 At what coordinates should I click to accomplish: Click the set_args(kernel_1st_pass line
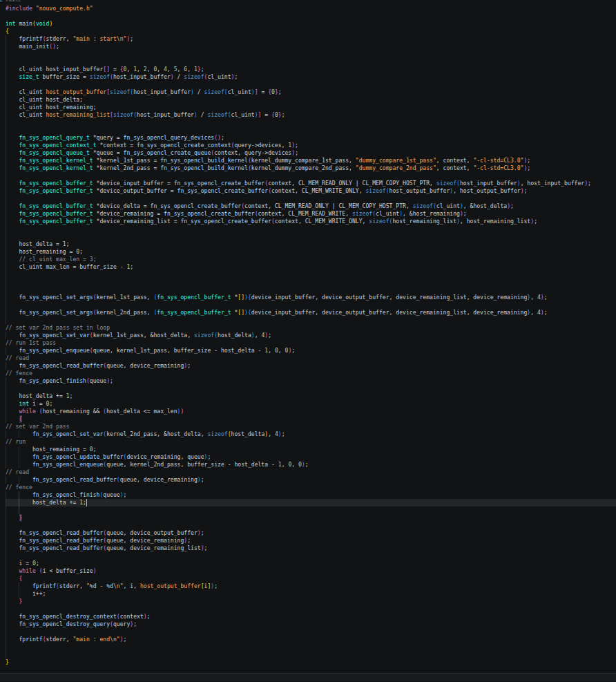[x=283, y=298]
